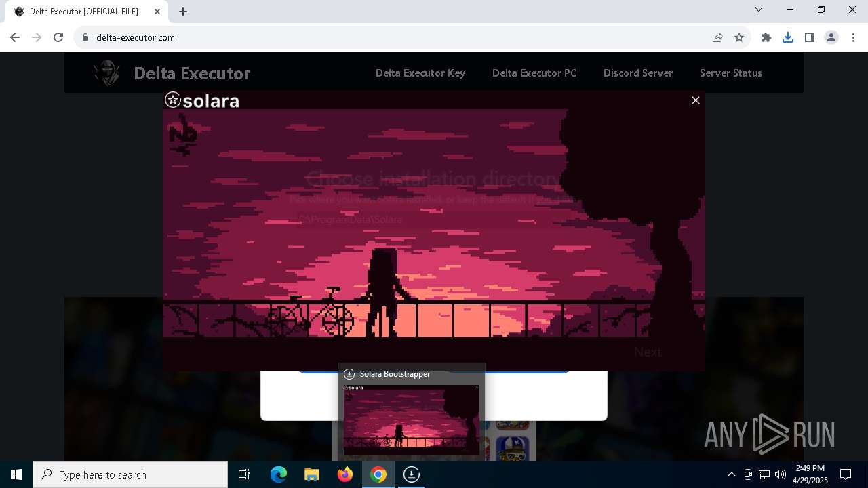Open network settings tray icon
The image size is (868, 488).
[x=764, y=474]
